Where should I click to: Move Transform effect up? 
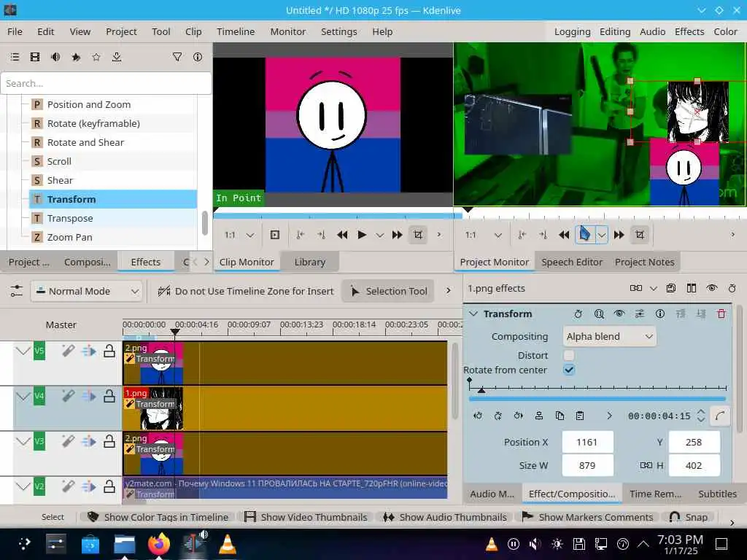681,314
